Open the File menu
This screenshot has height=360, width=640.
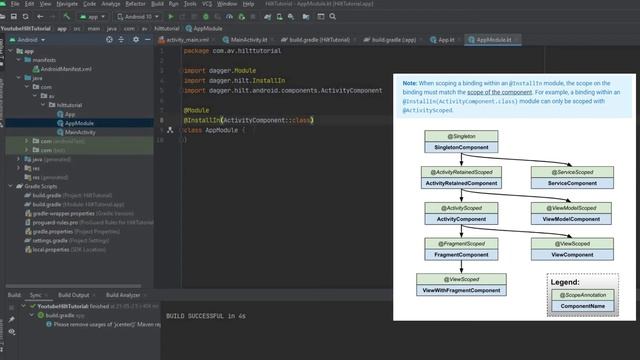[x=15, y=4]
